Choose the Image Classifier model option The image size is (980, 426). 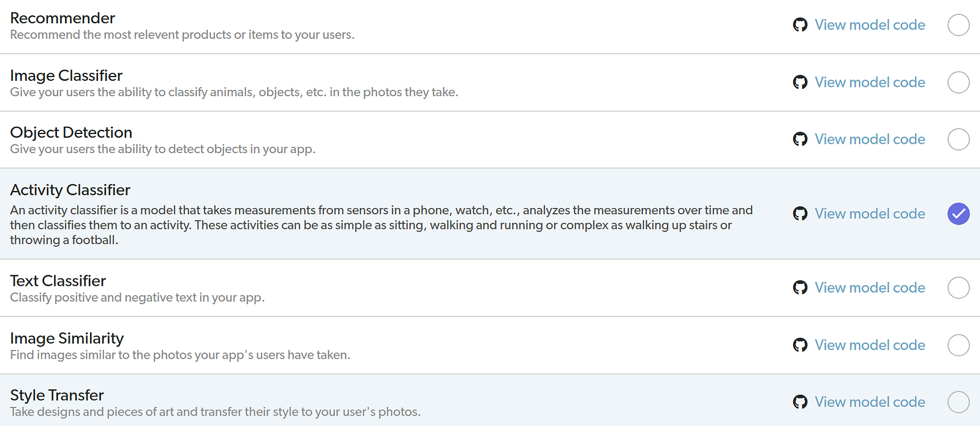[x=958, y=82]
